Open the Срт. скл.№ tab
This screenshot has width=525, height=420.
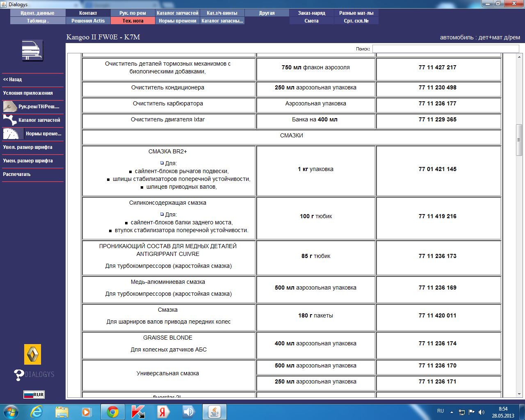356,21
